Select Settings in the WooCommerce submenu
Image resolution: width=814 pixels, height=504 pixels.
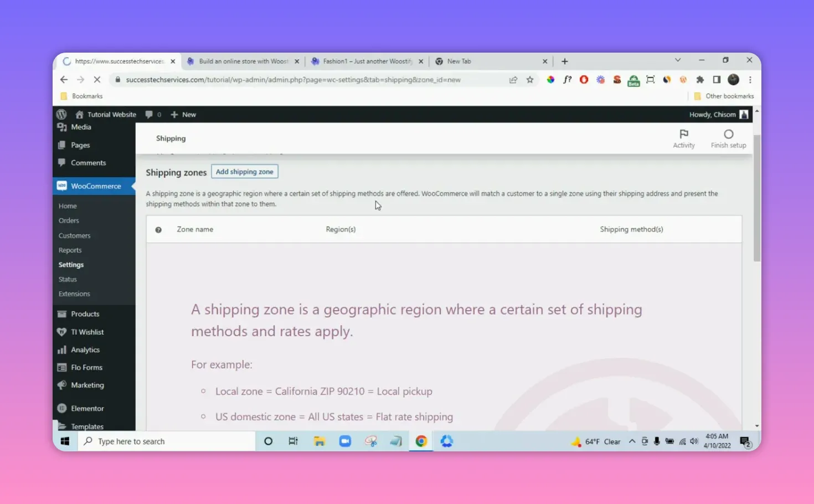point(70,264)
